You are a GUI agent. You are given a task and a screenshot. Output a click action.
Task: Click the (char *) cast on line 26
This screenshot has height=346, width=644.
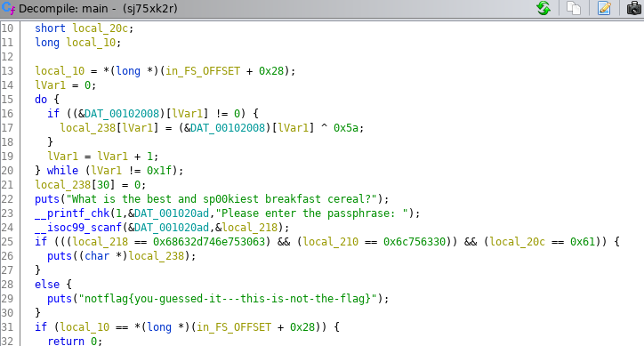[103, 256]
